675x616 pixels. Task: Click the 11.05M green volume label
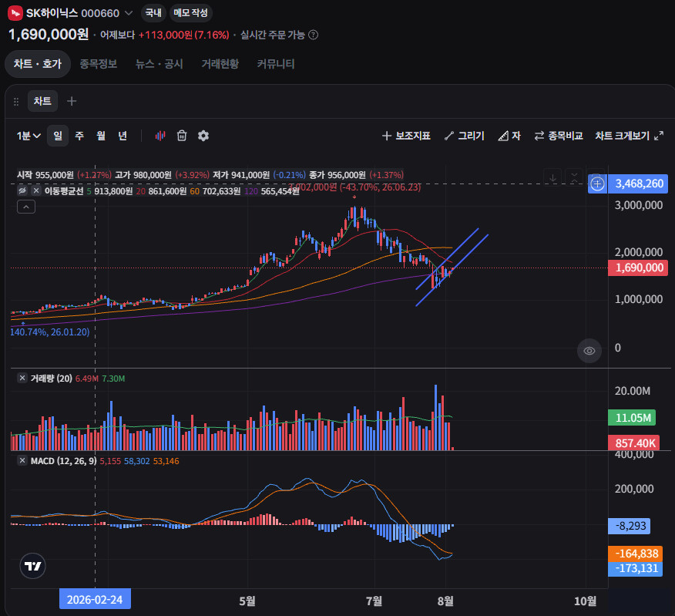pyautogui.click(x=632, y=418)
